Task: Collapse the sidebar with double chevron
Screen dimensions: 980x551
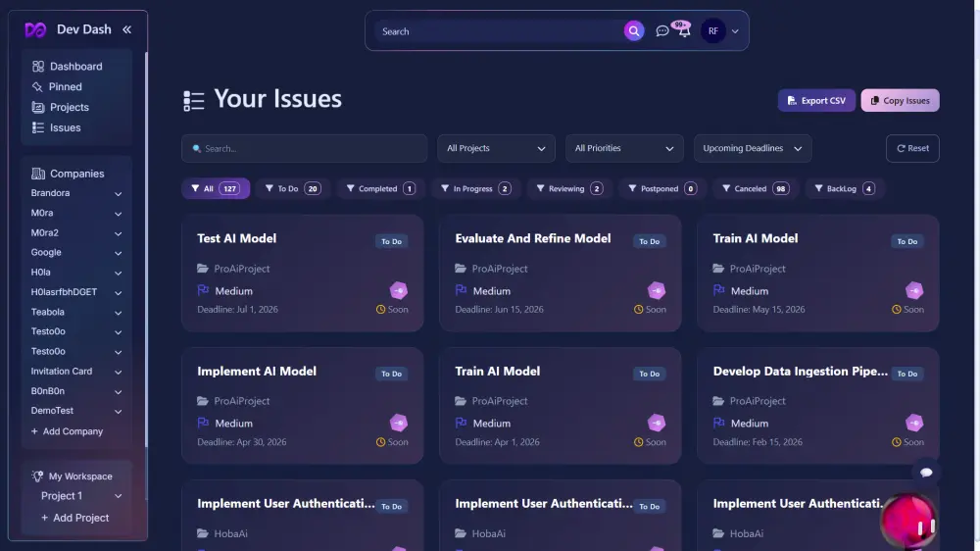Action: point(126,29)
